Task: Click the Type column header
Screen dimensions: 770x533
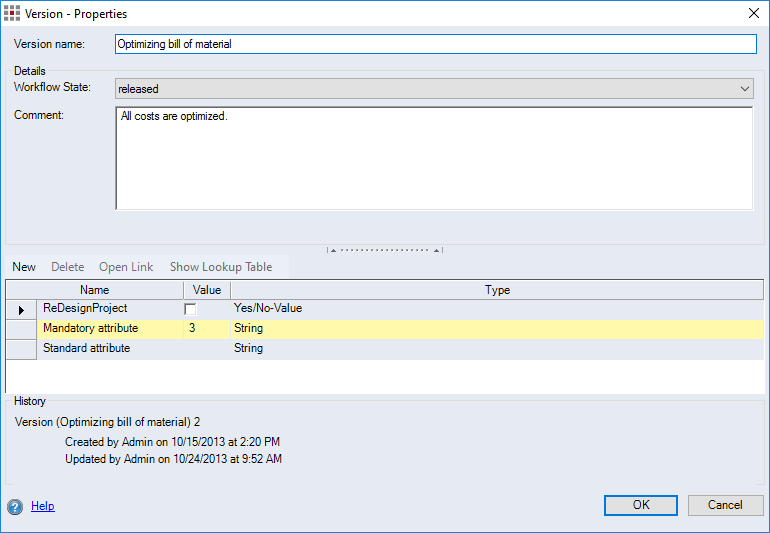Action: pos(497,290)
